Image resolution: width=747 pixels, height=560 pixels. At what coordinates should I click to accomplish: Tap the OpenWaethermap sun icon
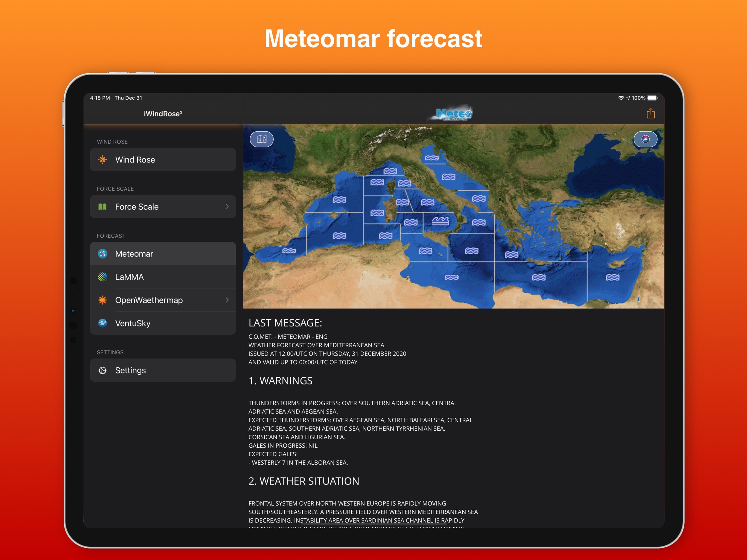[x=102, y=300]
